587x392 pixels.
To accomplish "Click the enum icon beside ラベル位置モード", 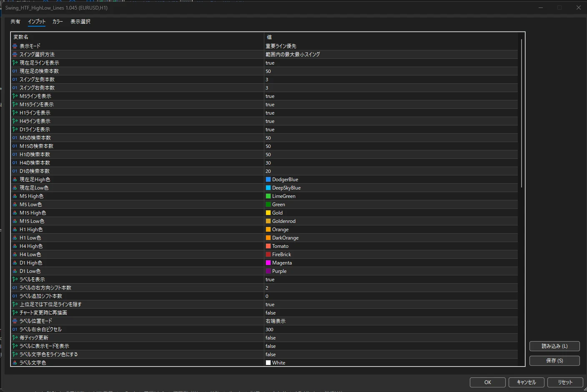I will 15,321.
